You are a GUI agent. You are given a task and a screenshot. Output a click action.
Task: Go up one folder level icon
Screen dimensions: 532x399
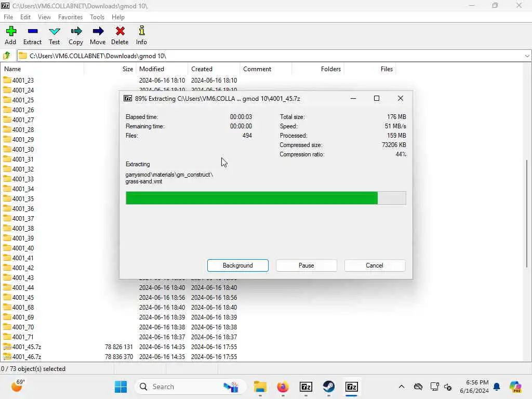coord(7,56)
